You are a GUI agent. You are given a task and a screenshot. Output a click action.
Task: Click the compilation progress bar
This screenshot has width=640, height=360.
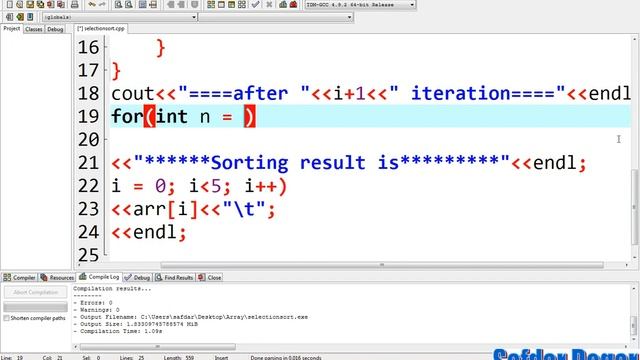tap(36, 307)
